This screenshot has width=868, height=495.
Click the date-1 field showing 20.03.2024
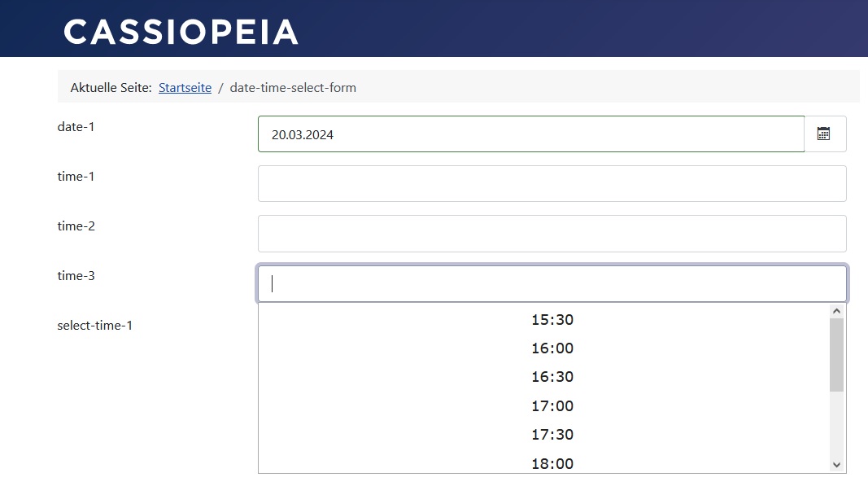(530, 134)
